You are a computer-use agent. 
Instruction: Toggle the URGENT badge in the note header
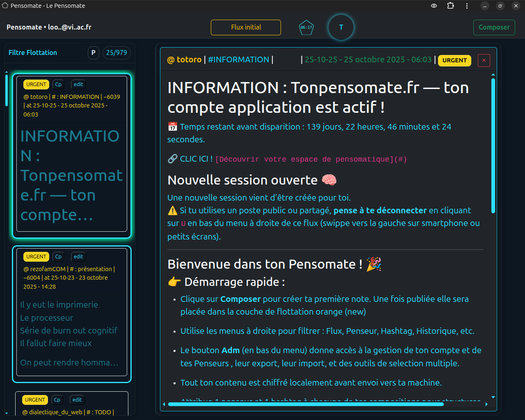pyautogui.click(x=454, y=60)
